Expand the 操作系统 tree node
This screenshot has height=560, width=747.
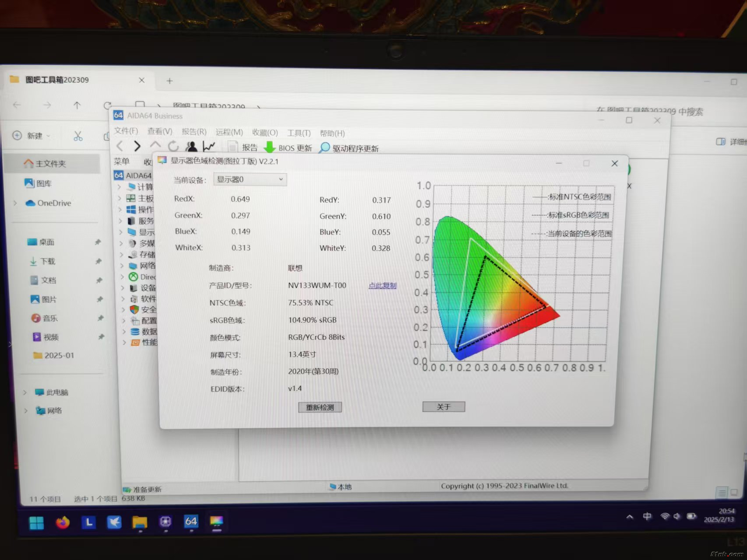tap(120, 209)
